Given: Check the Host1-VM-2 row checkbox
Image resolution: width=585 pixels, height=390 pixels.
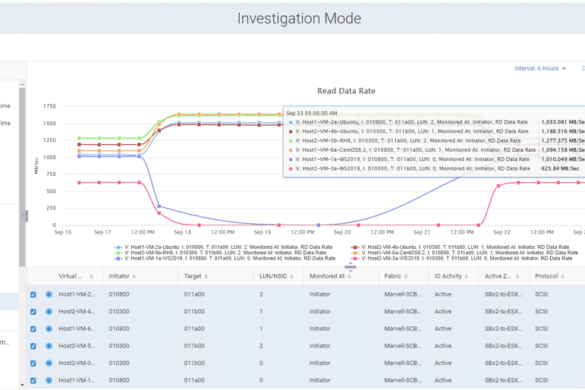Looking at the screenshot, I should tap(33, 294).
